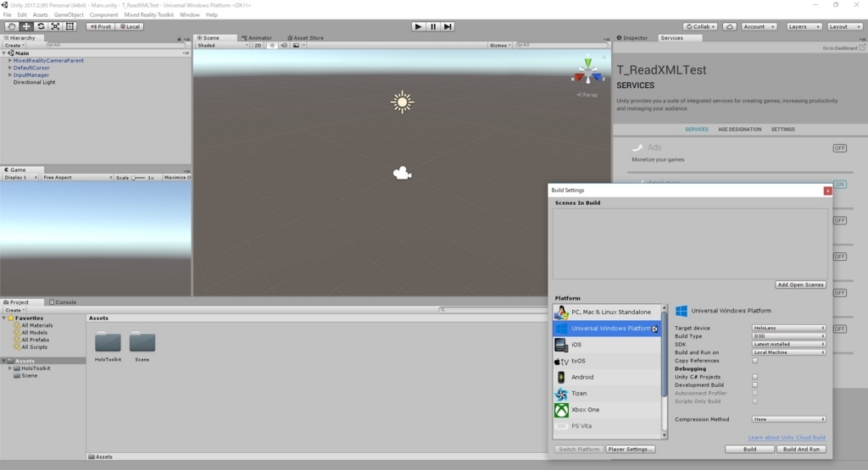868x470 pixels.
Task: Start Play mode
Action: pyautogui.click(x=418, y=26)
